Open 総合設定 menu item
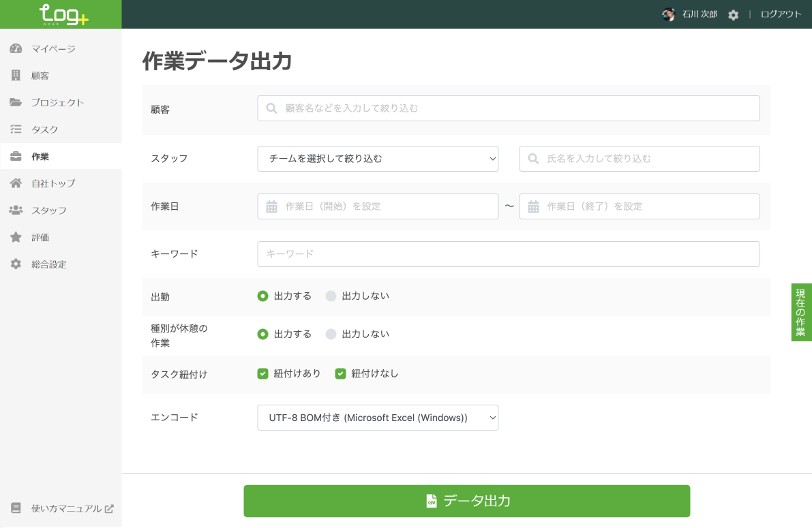 coord(48,264)
